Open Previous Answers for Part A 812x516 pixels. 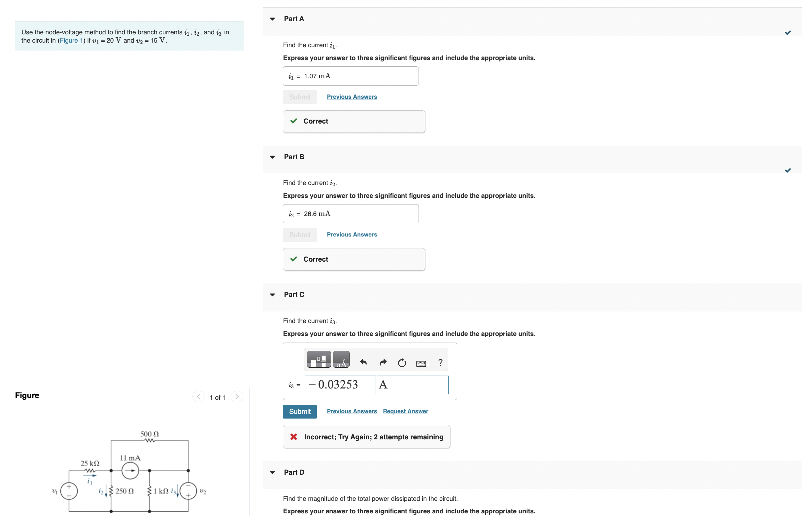click(352, 96)
